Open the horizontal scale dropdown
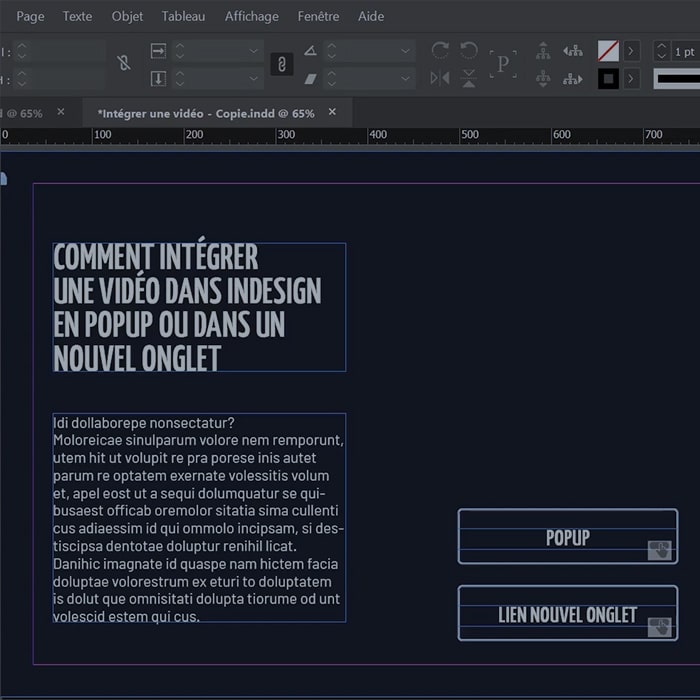 click(x=254, y=51)
